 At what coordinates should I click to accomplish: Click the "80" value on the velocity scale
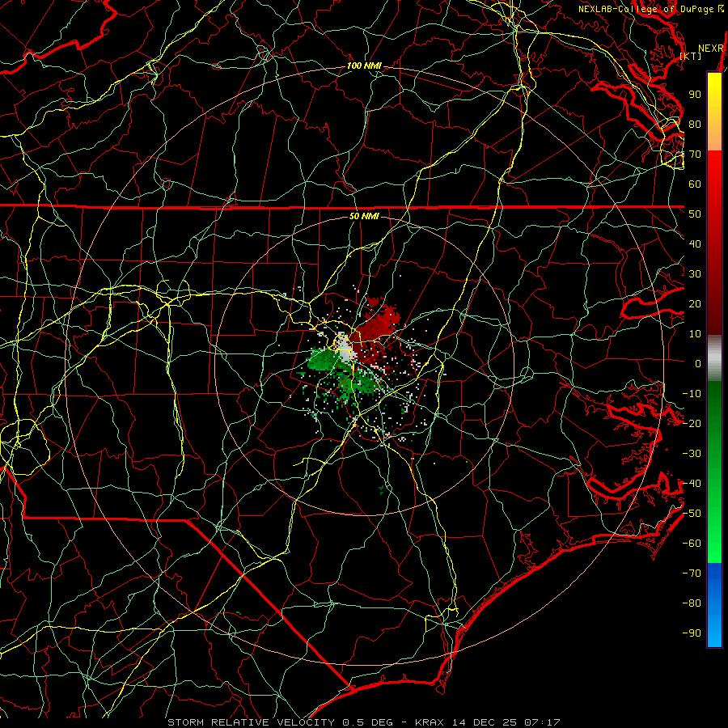695,124
